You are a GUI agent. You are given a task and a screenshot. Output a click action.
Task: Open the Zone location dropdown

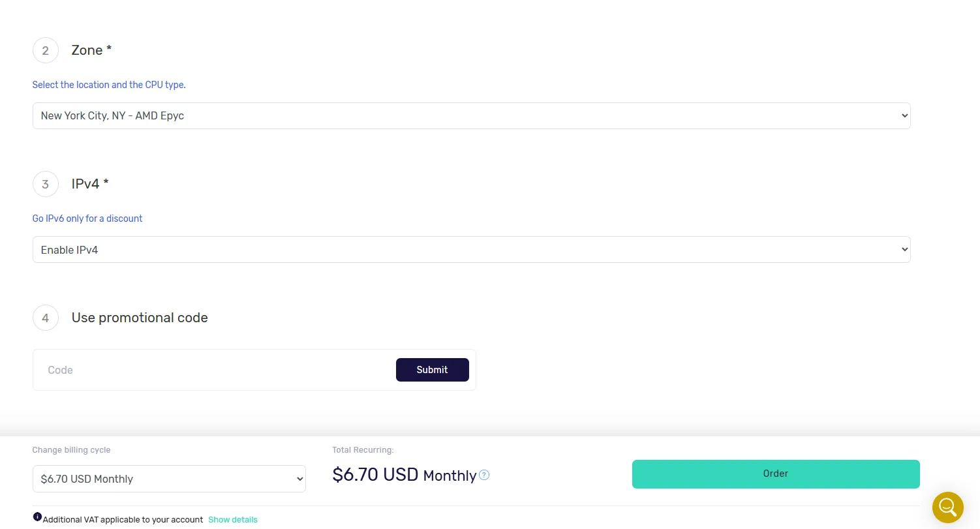click(471, 115)
